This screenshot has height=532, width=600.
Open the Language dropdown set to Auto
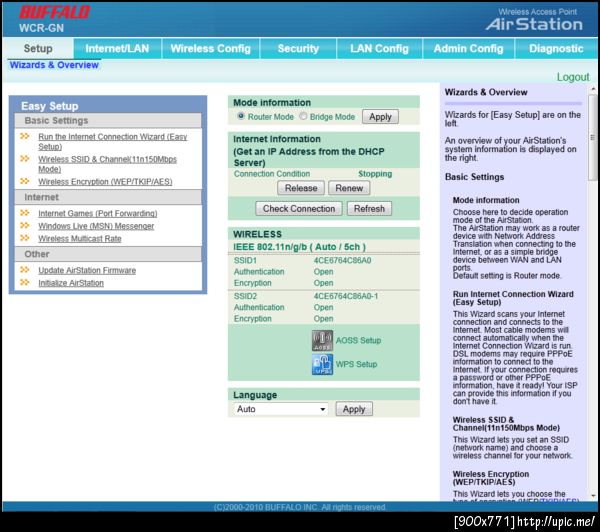(x=281, y=409)
